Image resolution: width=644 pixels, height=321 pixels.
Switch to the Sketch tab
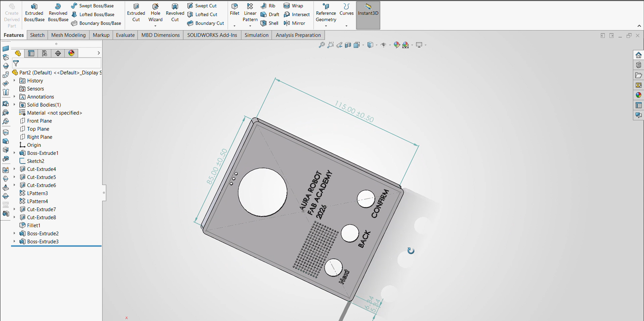(37, 35)
